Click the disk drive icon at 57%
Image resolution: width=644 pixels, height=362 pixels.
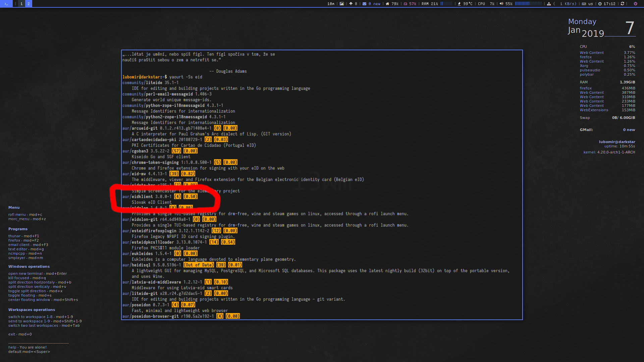(x=405, y=4)
